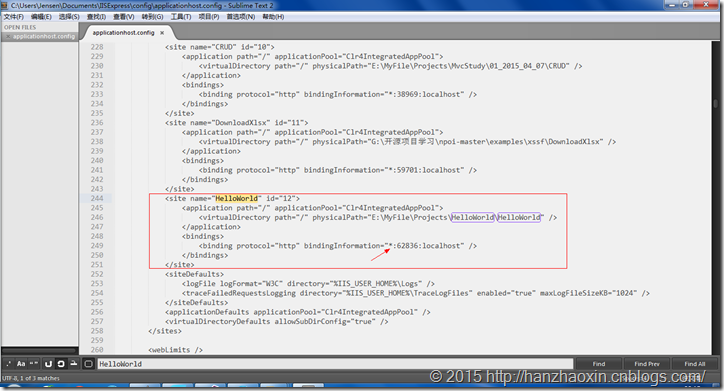Click the closing </sites> tag line

coord(165,331)
